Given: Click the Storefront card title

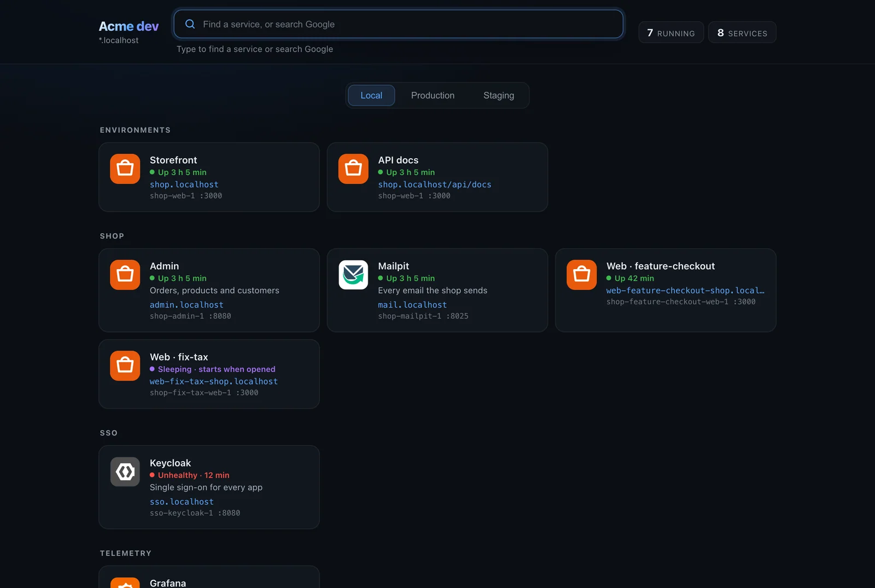Looking at the screenshot, I should pos(173,160).
